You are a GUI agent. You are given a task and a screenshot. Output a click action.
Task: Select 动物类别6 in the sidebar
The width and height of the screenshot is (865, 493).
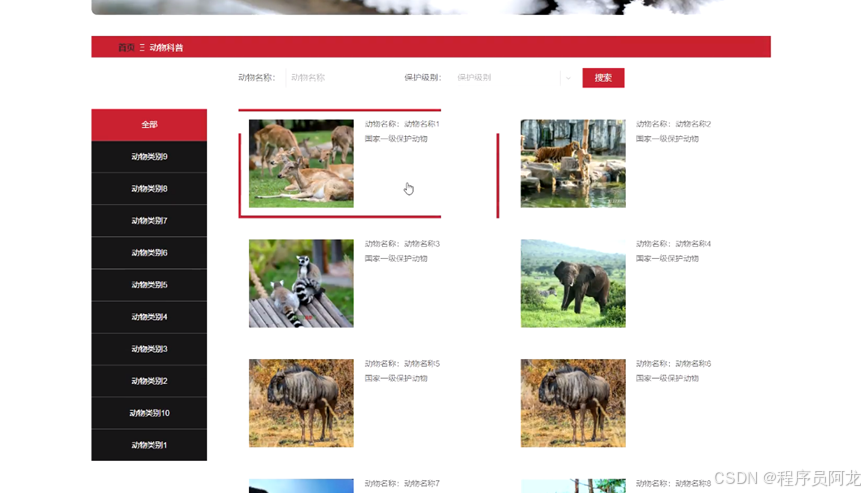point(149,253)
